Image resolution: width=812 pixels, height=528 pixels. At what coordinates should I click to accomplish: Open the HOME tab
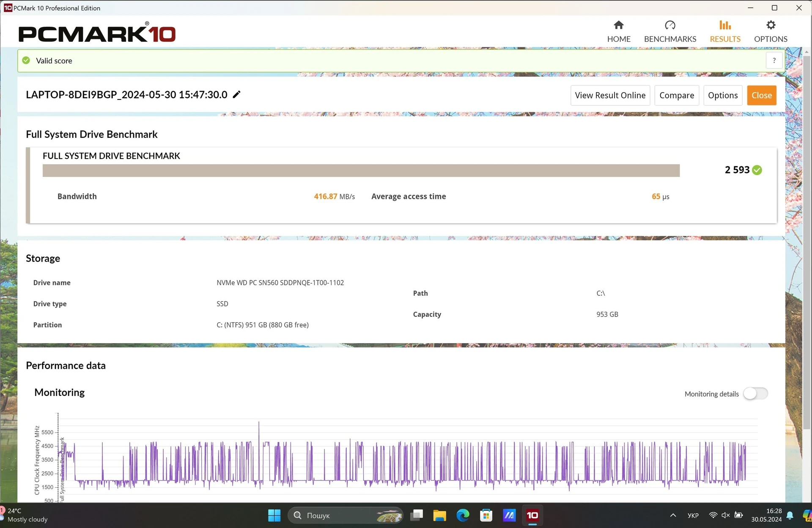619,32
